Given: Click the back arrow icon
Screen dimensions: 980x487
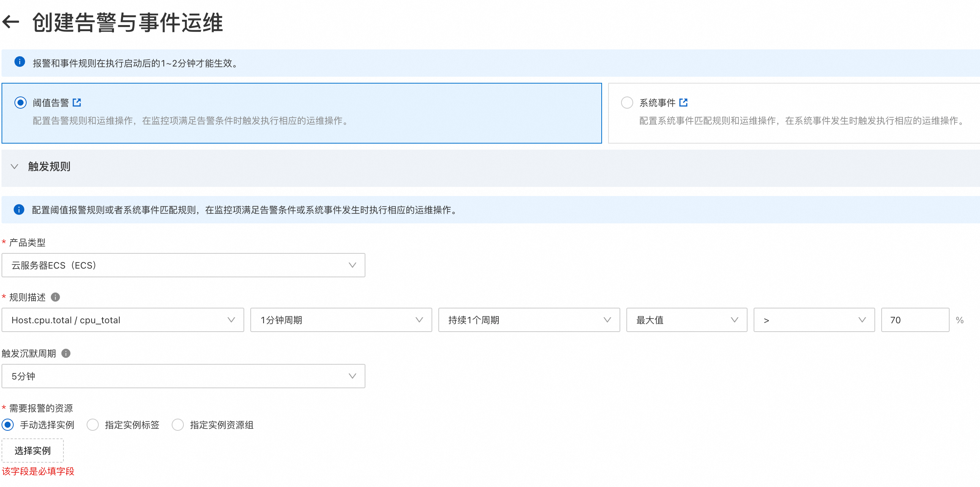Looking at the screenshot, I should point(11,22).
